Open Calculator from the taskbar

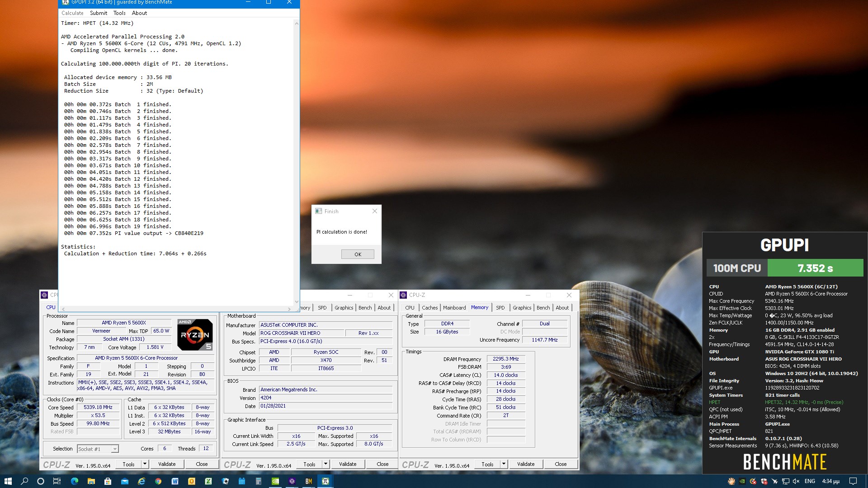(259, 481)
